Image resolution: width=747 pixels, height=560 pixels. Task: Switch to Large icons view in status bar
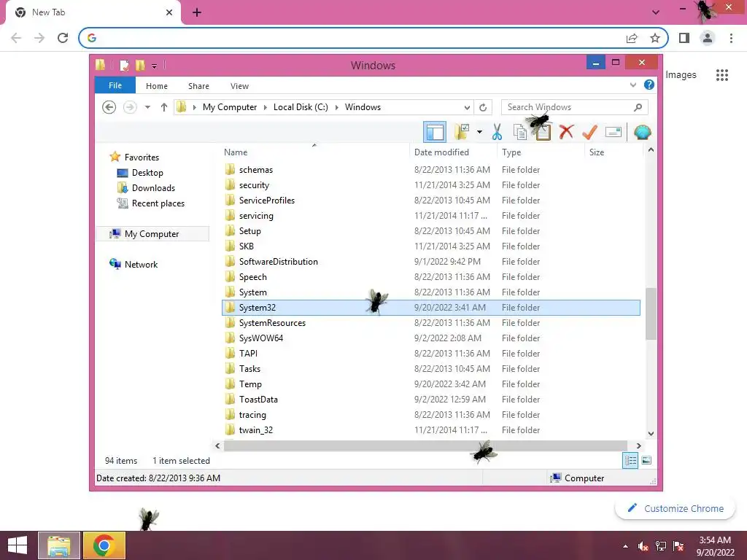tap(646, 461)
